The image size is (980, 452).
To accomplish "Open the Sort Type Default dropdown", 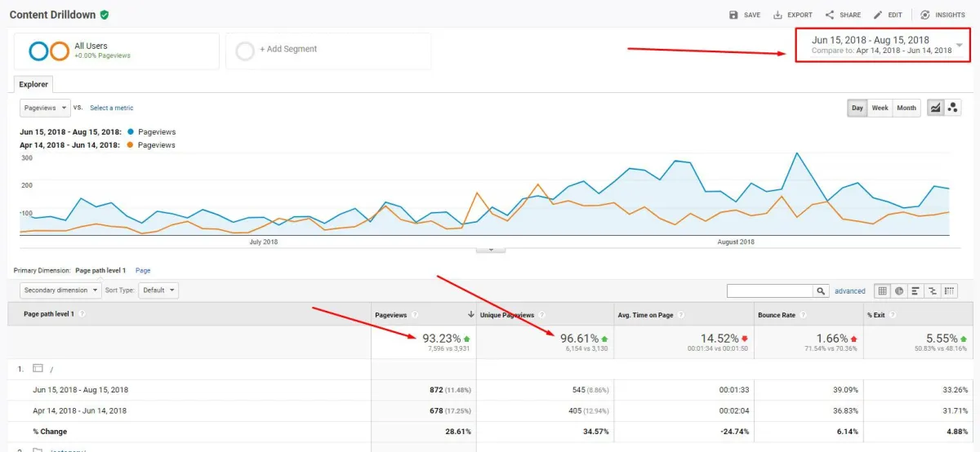I will [x=158, y=290].
